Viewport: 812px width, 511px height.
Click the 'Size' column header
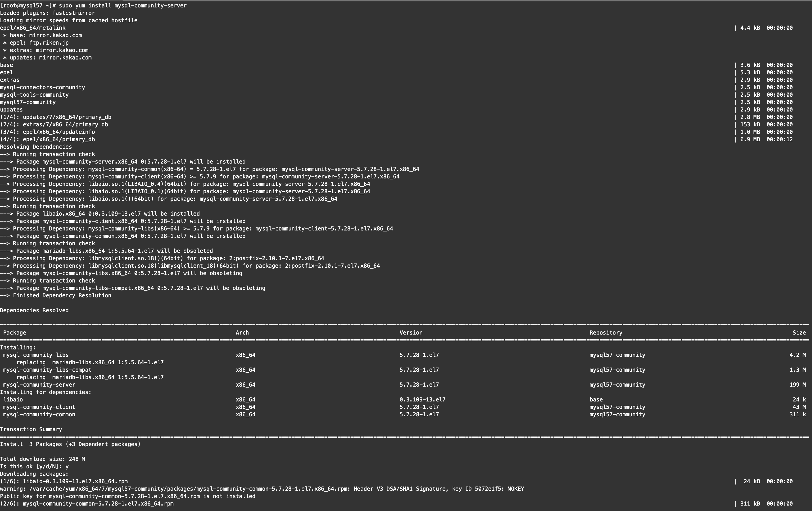pos(799,333)
